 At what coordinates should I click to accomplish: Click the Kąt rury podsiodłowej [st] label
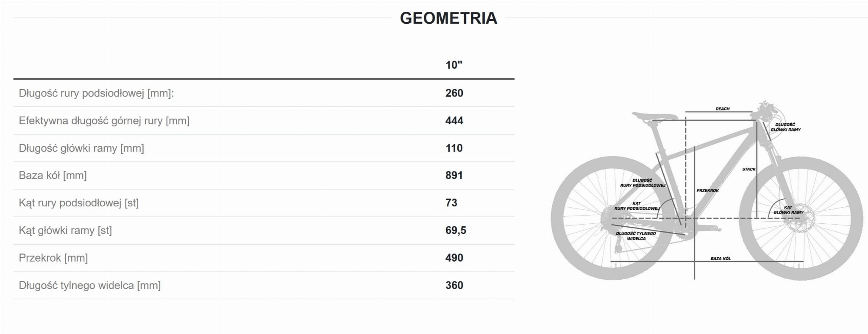(x=78, y=203)
